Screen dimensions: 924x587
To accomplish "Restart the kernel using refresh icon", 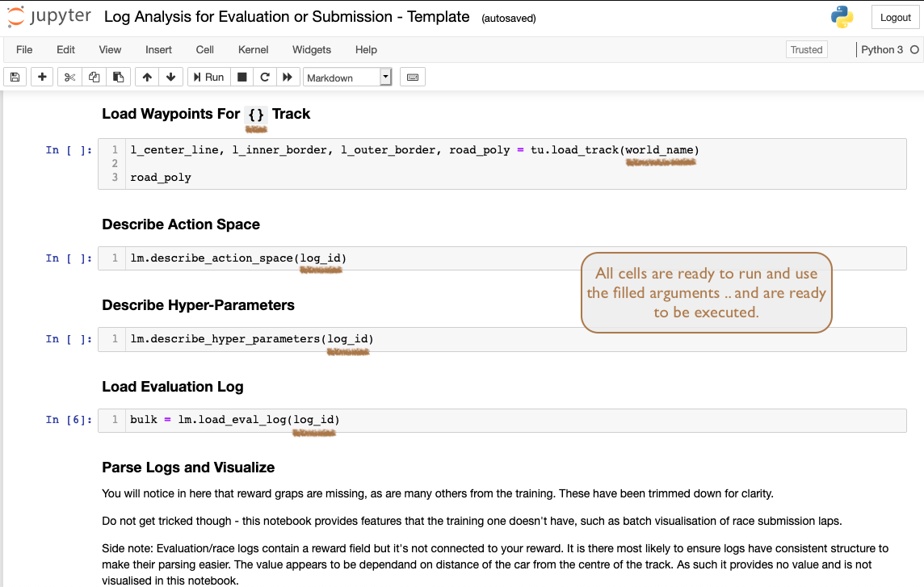I will (264, 76).
